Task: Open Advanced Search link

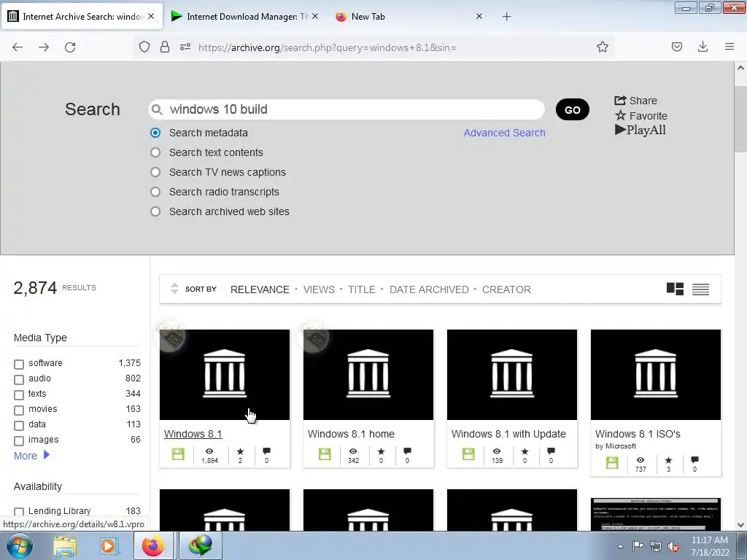Action: [x=505, y=133]
